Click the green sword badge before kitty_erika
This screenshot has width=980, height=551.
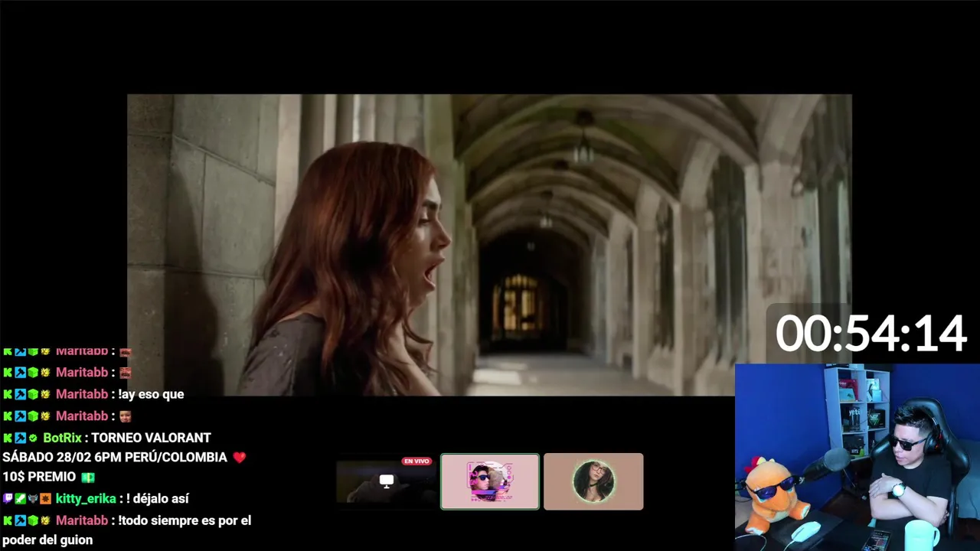20,499
